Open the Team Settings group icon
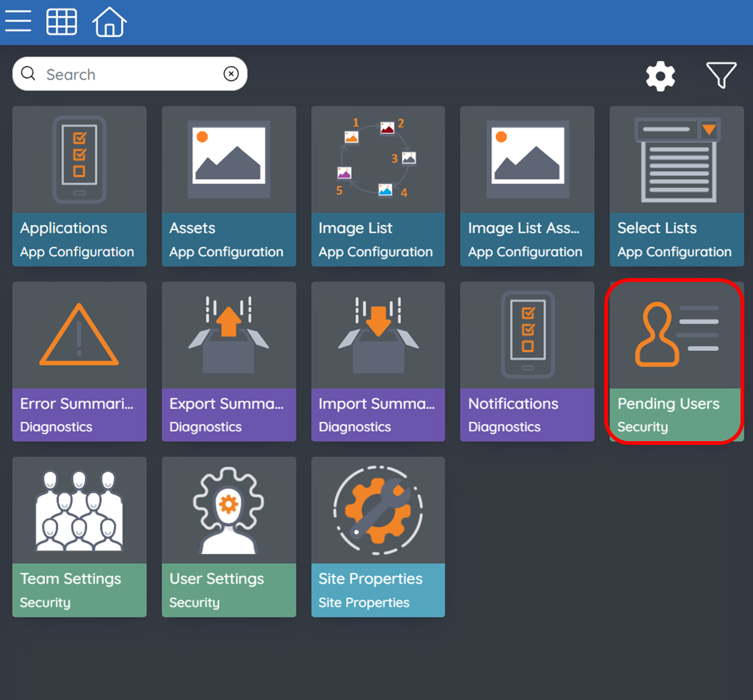The image size is (753, 700). coord(79,510)
